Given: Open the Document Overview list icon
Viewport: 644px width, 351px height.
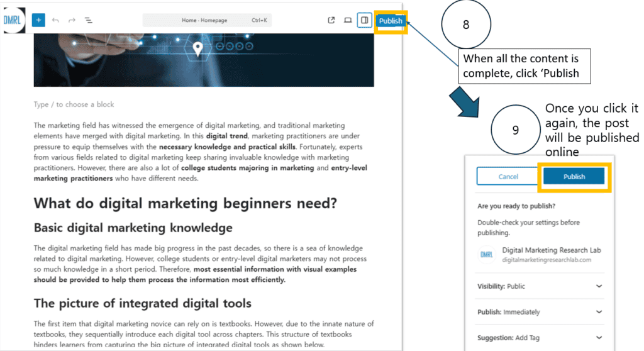Looking at the screenshot, I should coord(89,20).
